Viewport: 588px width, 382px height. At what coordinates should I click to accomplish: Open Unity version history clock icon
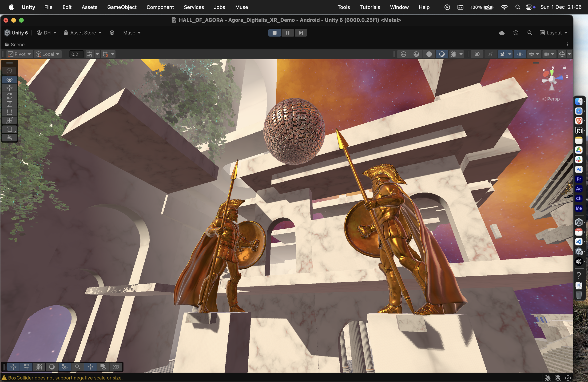coord(516,33)
